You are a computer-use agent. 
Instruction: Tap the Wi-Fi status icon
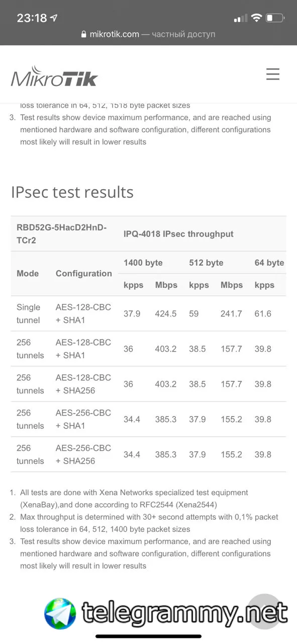(256, 18)
